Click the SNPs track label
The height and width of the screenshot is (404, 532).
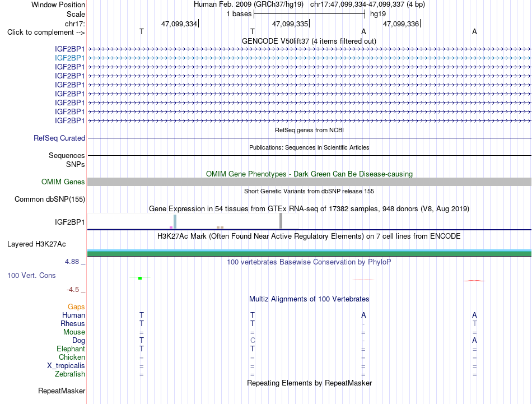click(x=76, y=164)
